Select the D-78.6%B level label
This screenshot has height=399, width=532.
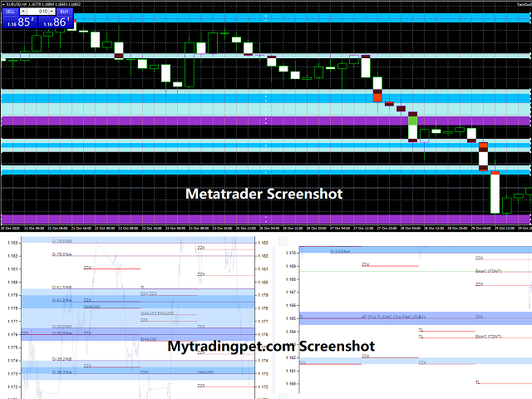click(x=62, y=241)
